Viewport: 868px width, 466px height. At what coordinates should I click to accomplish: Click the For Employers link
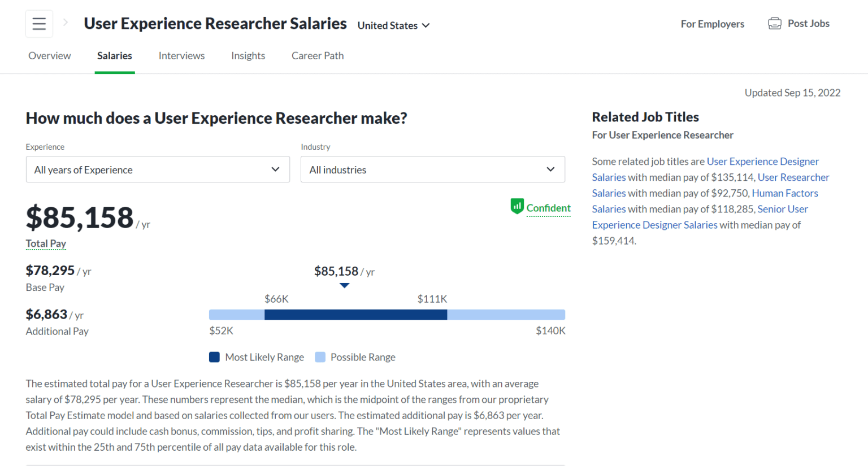click(x=712, y=24)
